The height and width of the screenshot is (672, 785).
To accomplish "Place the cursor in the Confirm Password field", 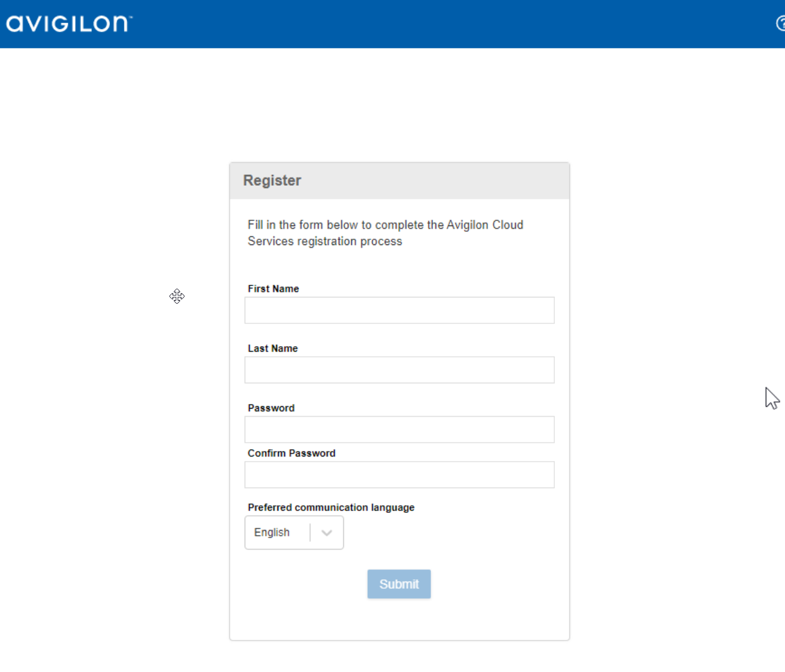I will click(x=399, y=475).
